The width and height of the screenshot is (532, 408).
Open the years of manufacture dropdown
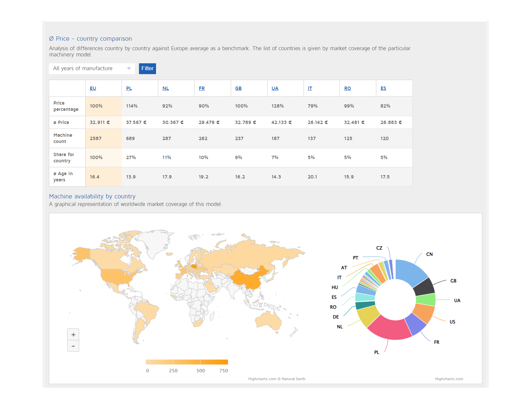pyautogui.click(x=92, y=69)
